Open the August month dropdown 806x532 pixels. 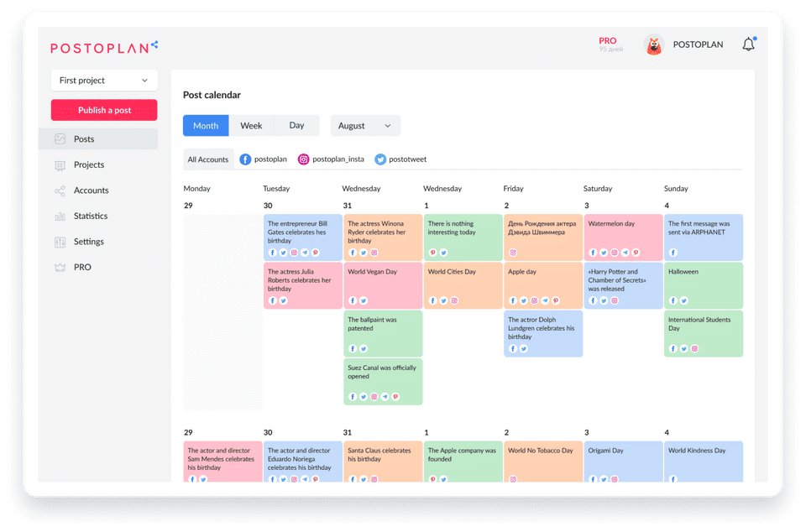(x=365, y=126)
